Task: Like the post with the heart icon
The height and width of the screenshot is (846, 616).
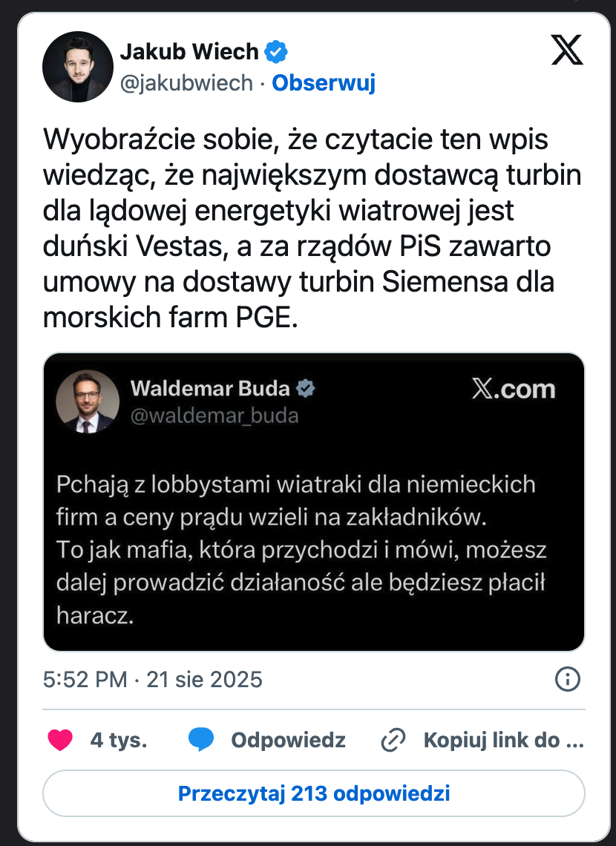Action: [60, 740]
